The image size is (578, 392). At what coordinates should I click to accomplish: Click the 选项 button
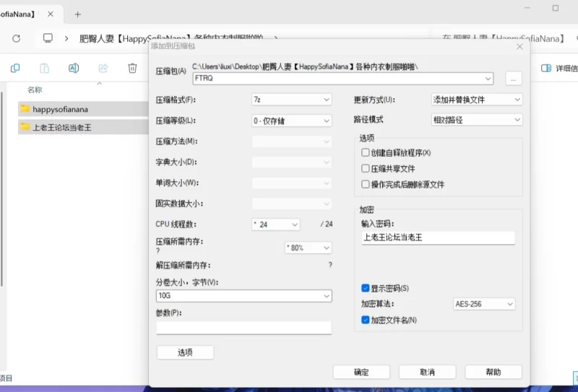click(185, 352)
